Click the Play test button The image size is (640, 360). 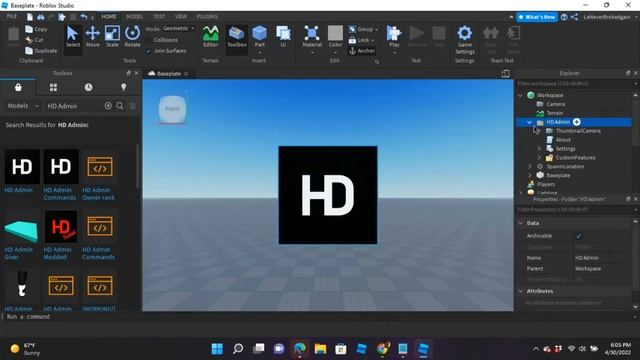pyautogui.click(x=394, y=37)
